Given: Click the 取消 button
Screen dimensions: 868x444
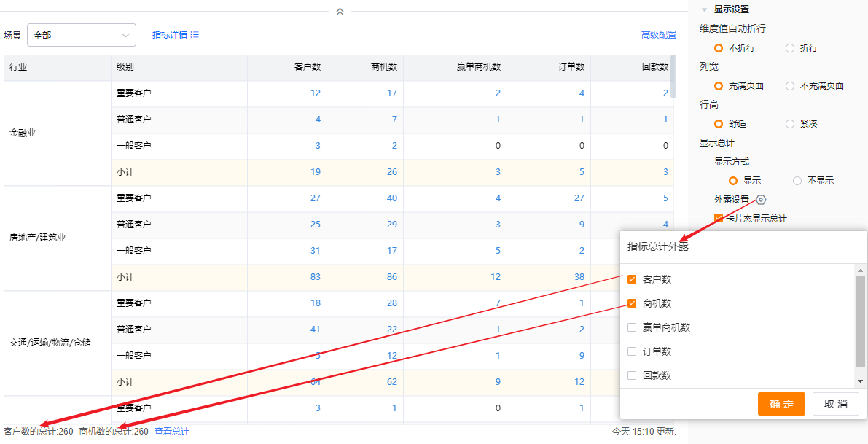Looking at the screenshot, I should coord(835,404).
